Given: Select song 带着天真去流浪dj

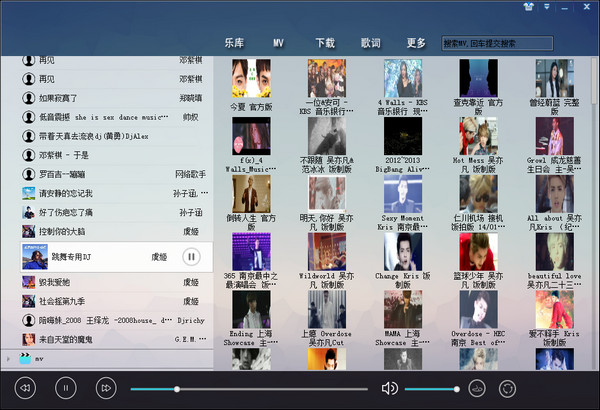Looking at the screenshot, I should click(x=116, y=136).
